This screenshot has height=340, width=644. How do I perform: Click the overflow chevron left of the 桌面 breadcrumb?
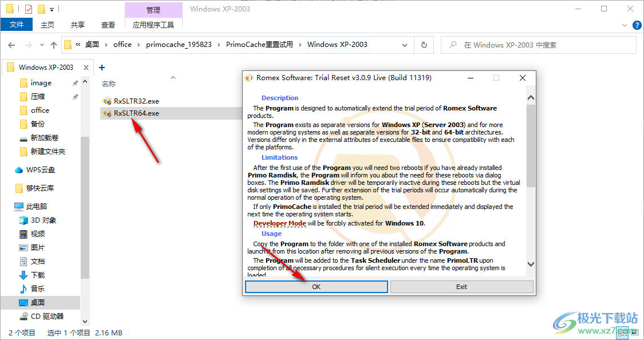click(x=78, y=45)
